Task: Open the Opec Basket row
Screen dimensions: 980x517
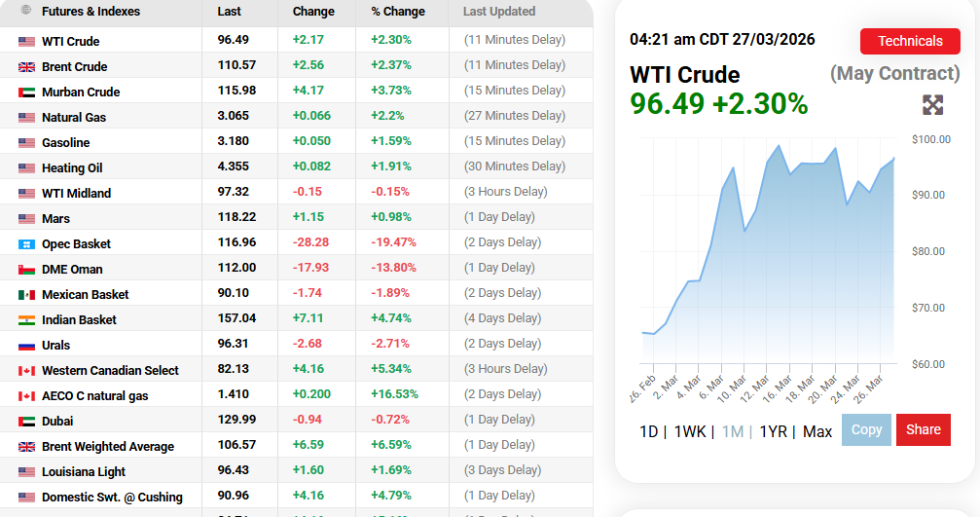Action: click(x=76, y=243)
